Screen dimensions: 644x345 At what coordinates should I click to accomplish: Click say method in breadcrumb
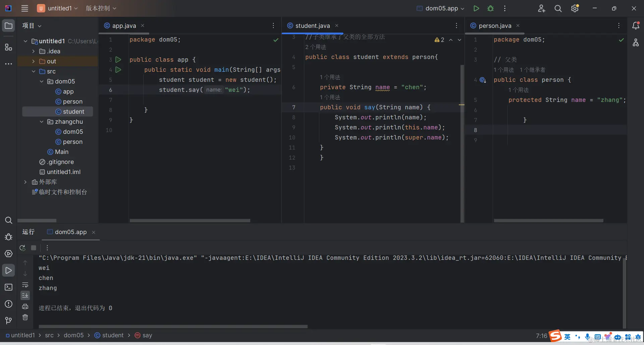pos(143,335)
